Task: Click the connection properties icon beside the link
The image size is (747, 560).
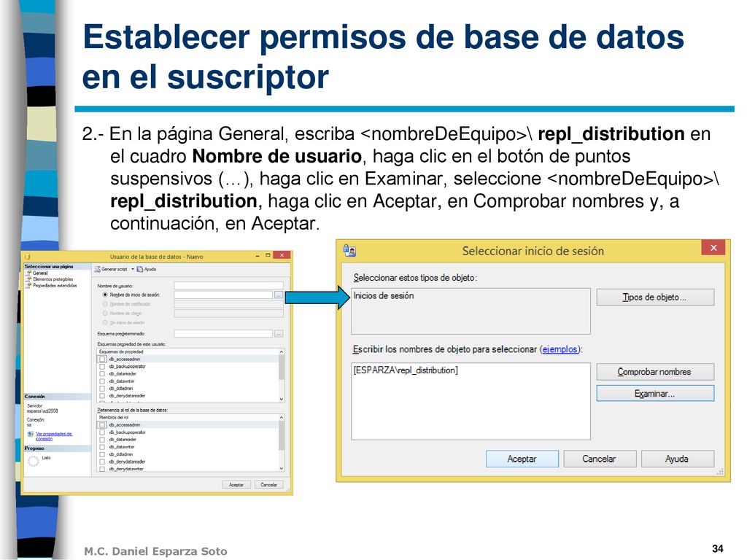Action: click(x=31, y=435)
